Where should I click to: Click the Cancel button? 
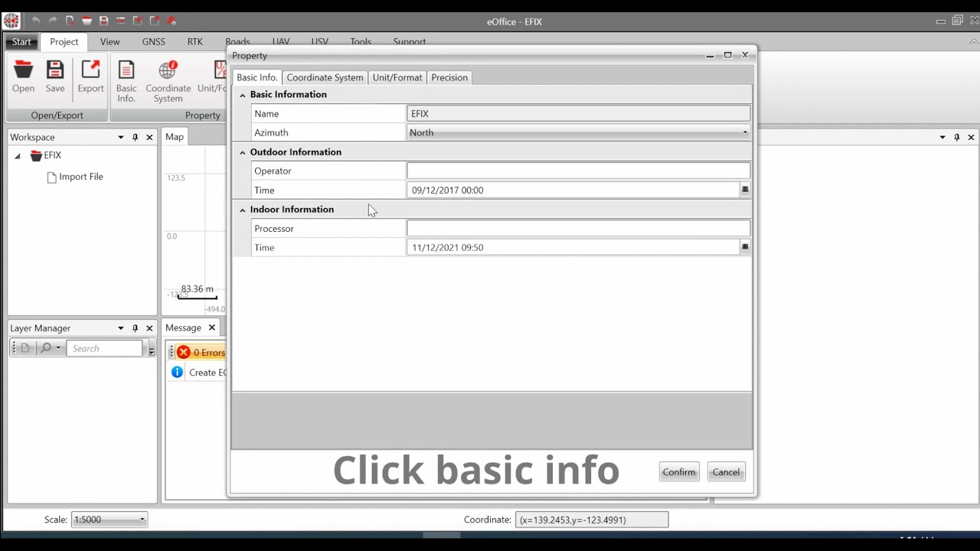(726, 472)
